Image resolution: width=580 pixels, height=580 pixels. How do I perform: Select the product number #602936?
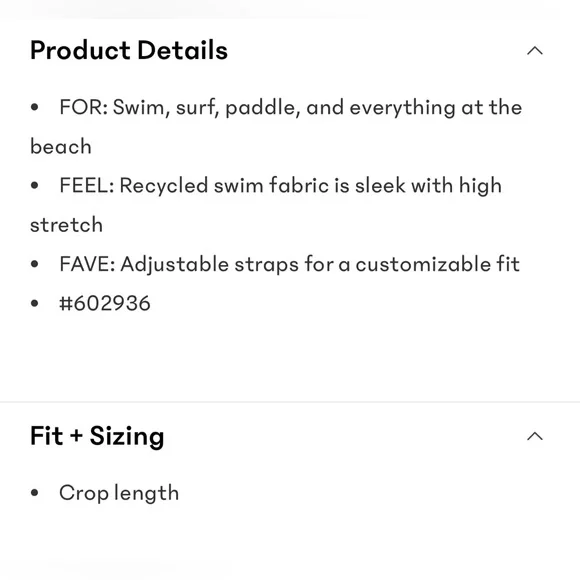tap(105, 303)
